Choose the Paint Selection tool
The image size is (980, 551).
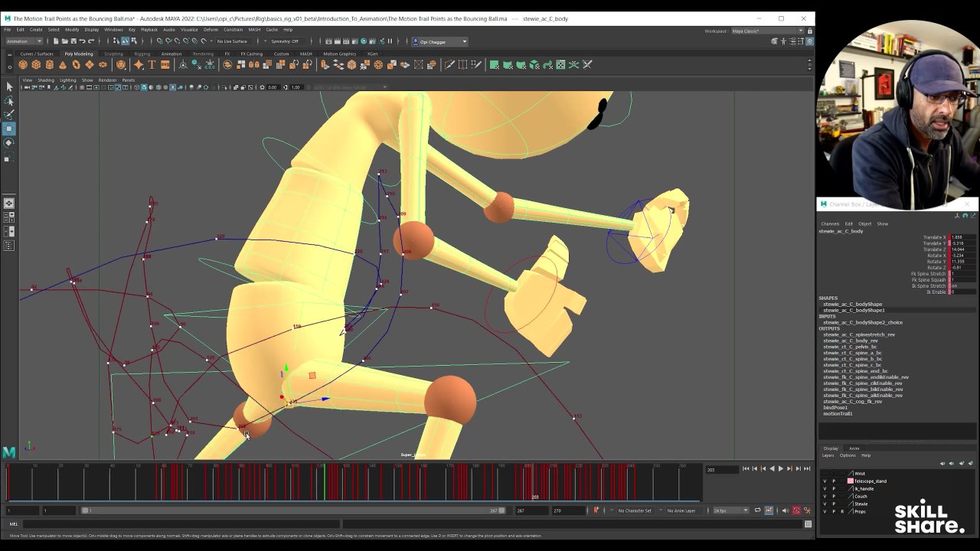[x=9, y=115]
